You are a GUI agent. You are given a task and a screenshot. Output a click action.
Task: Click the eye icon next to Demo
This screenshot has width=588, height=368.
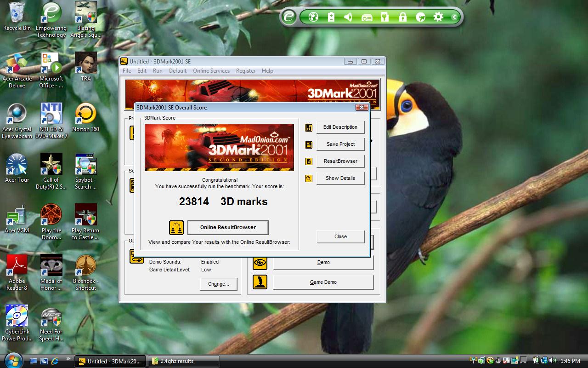click(x=260, y=263)
